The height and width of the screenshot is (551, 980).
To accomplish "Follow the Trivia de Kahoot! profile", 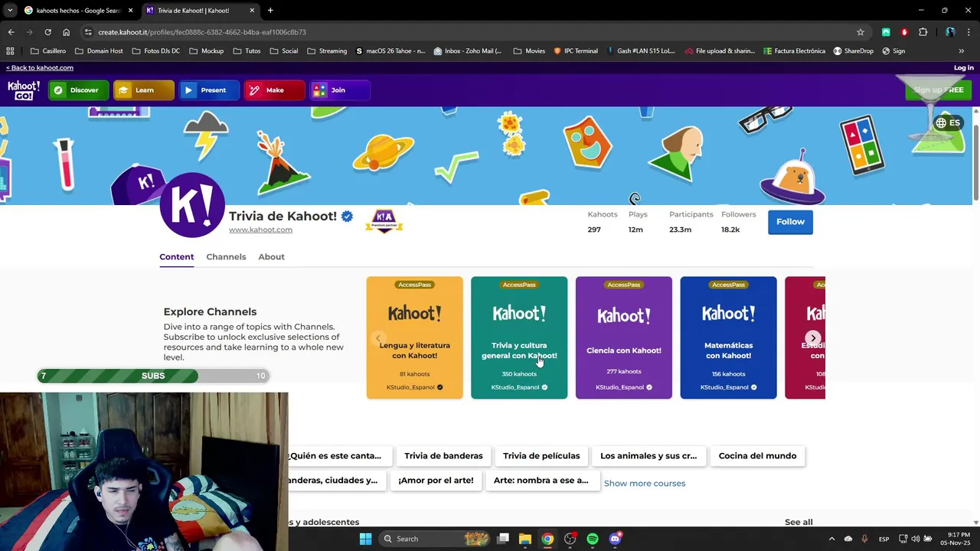I will pyautogui.click(x=790, y=222).
